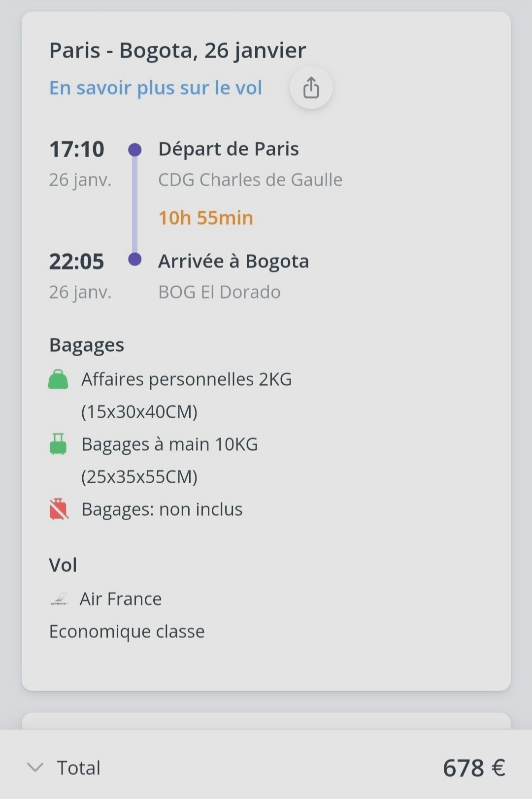The width and height of the screenshot is (532, 799).
Task: Click the red crossed-out checked baggage icon
Action: click(x=58, y=509)
